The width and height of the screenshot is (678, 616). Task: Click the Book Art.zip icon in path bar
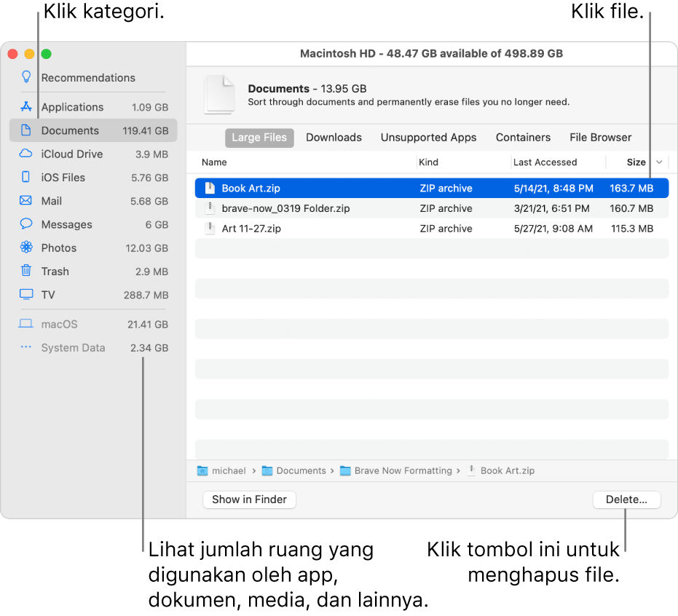click(472, 470)
